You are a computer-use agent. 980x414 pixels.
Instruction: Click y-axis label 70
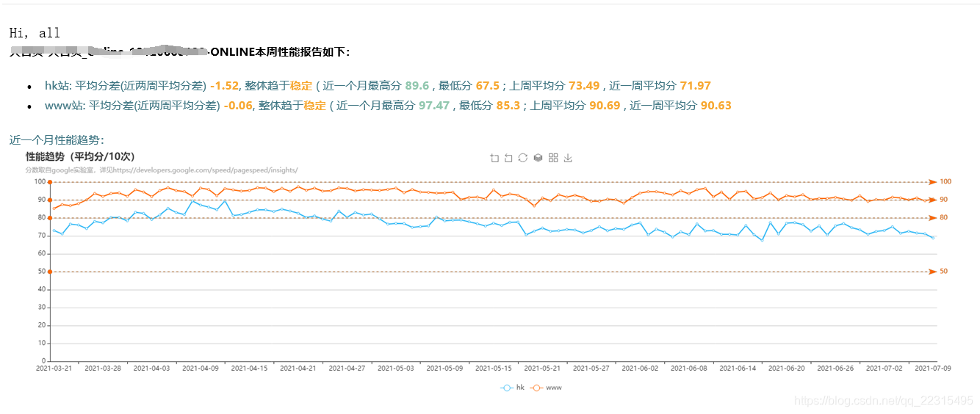point(41,236)
